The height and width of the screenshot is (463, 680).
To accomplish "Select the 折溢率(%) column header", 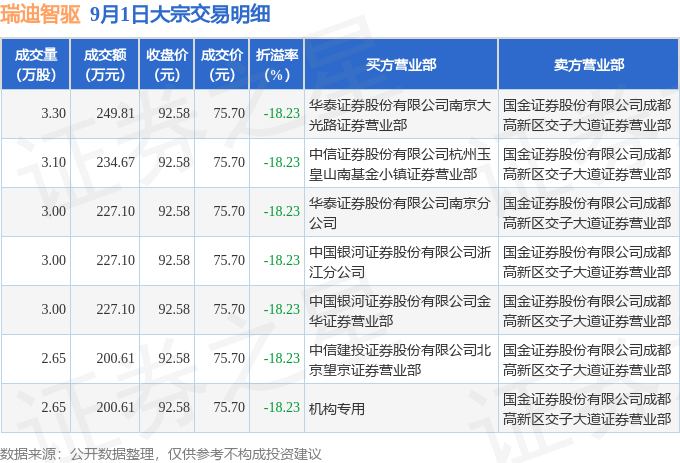I will coord(277,65).
